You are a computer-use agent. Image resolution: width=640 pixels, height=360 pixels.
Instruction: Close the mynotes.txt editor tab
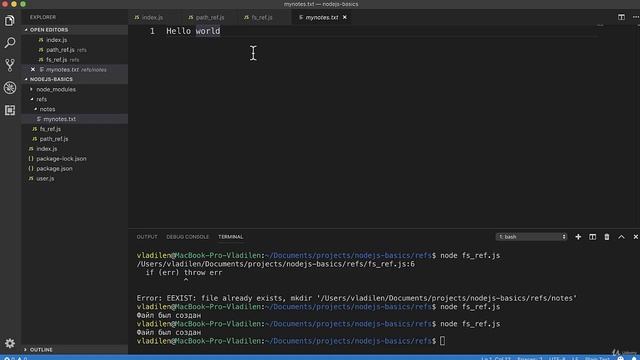click(344, 17)
